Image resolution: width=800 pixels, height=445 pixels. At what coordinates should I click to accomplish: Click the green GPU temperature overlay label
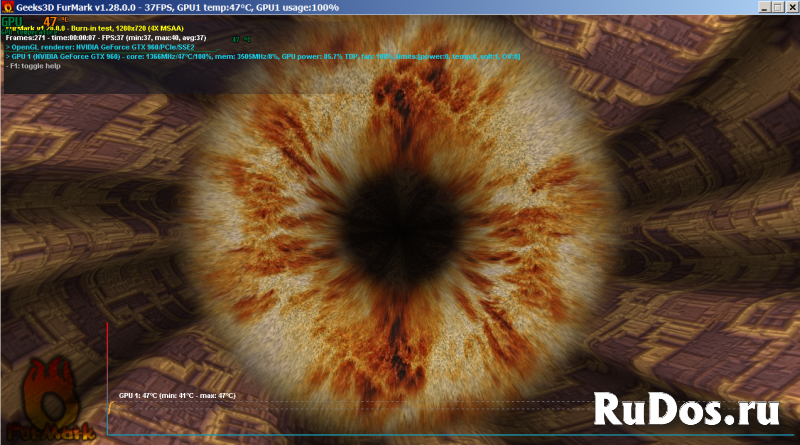12,21
